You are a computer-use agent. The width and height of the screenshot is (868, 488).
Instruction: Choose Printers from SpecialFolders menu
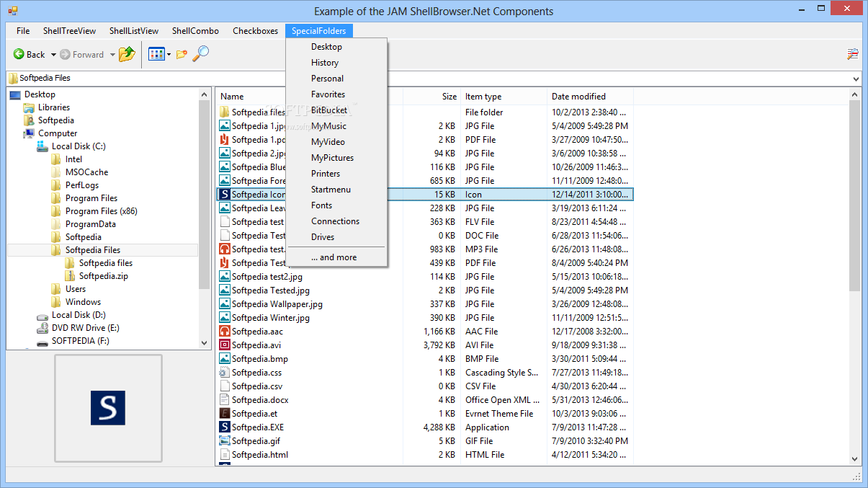pos(336,174)
